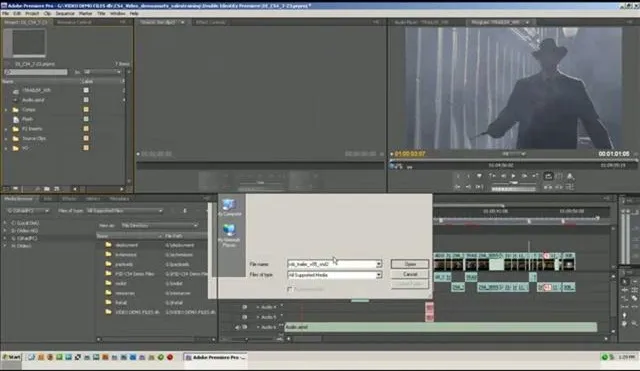
Task: Click the Play button in Program monitor
Action: [x=513, y=176]
